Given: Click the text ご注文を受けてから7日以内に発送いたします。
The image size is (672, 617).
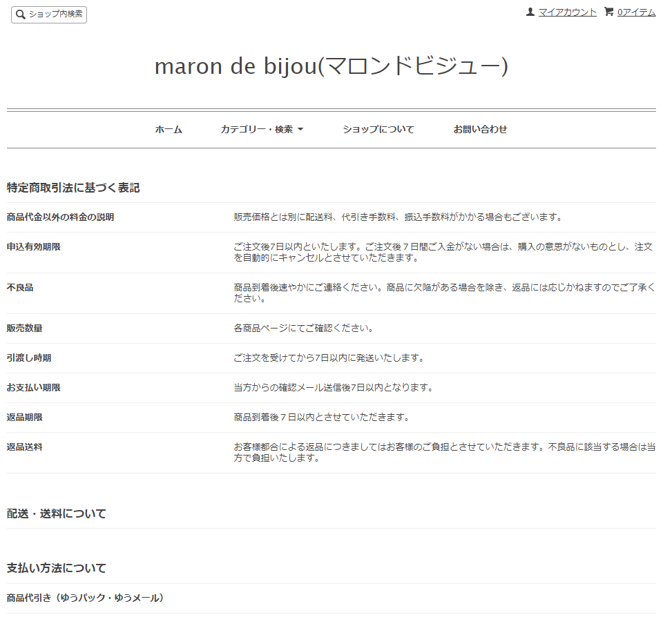Looking at the screenshot, I should coord(329,358).
